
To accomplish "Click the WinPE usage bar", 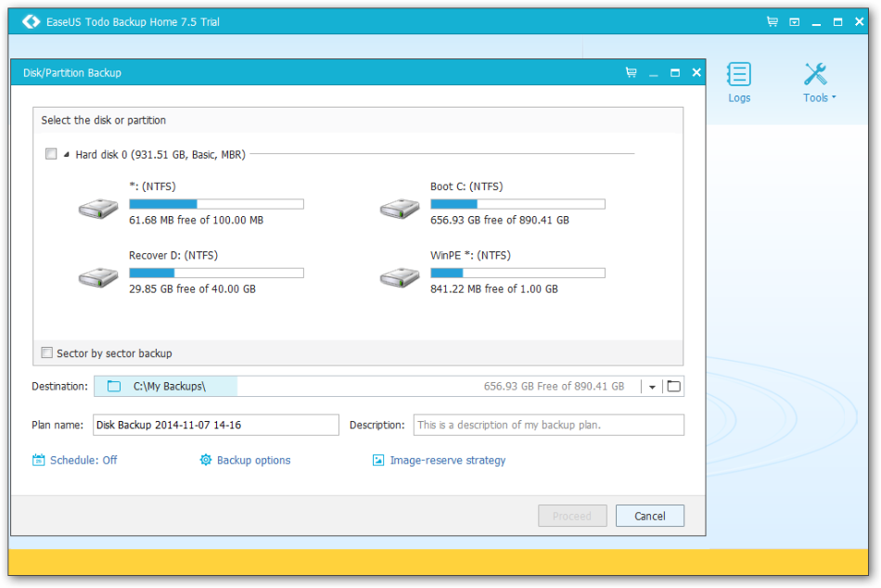I will [x=517, y=273].
